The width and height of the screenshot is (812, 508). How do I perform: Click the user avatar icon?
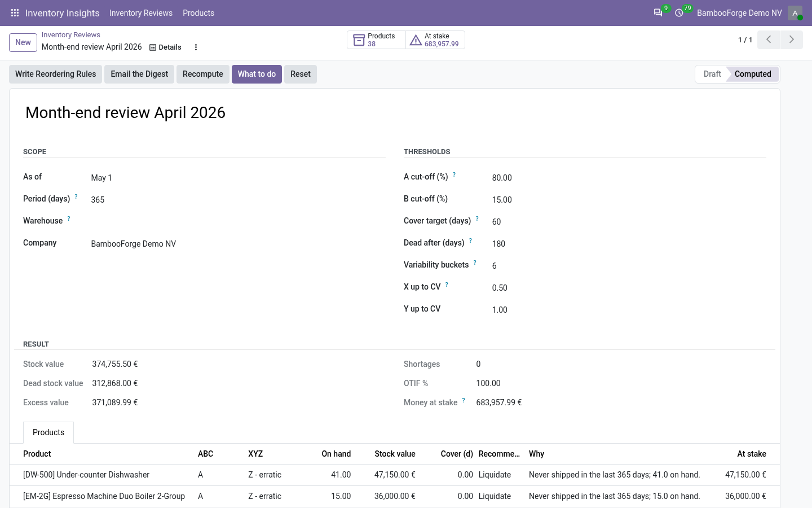click(795, 13)
